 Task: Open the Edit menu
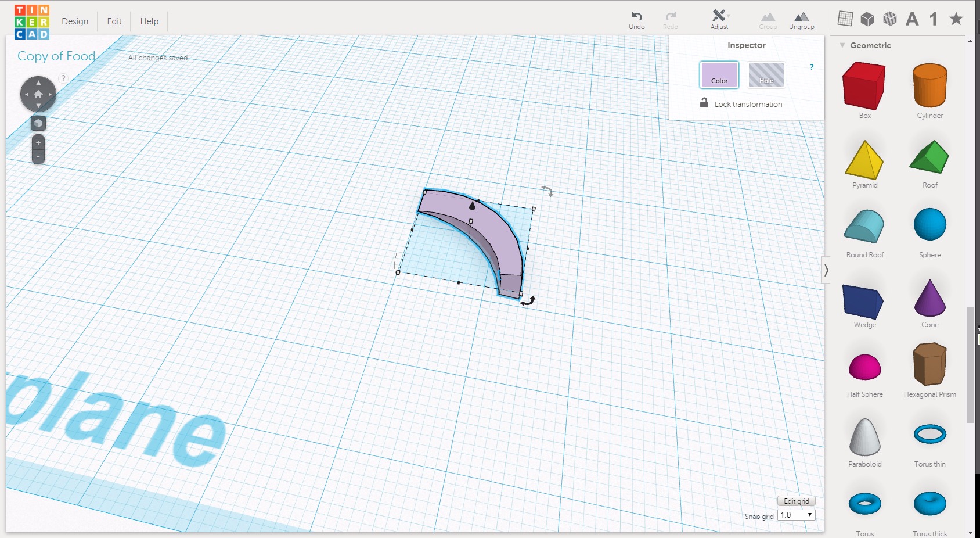(x=114, y=21)
